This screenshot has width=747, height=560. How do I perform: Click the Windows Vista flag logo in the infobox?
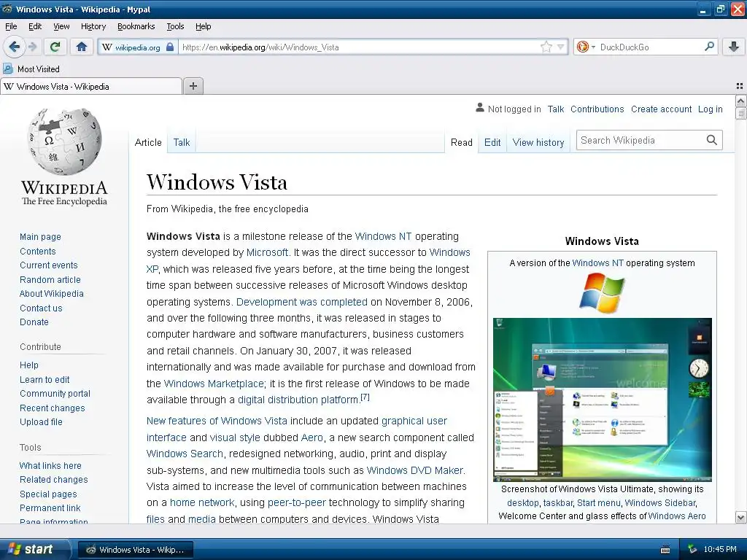[x=602, y=293]
